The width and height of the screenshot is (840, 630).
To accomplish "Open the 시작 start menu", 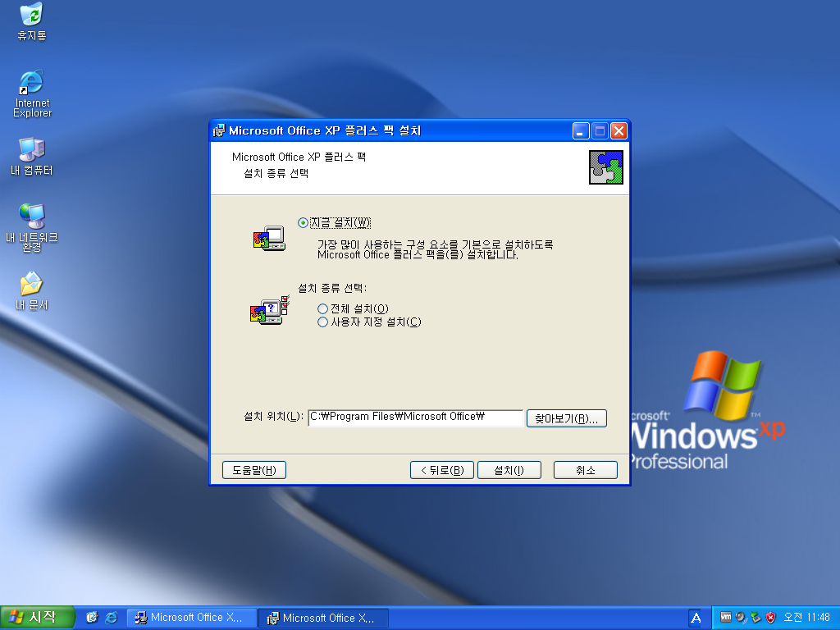I will [37, 617].
